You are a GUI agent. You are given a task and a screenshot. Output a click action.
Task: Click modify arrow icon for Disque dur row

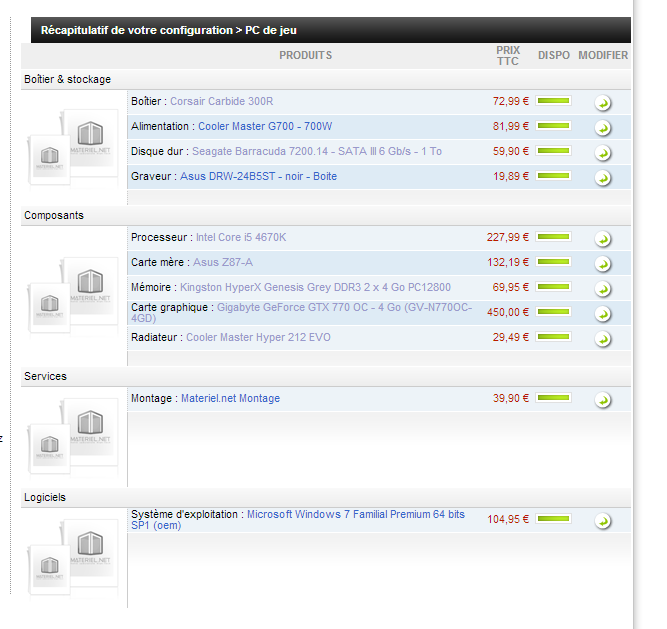[x=603, y=153]
